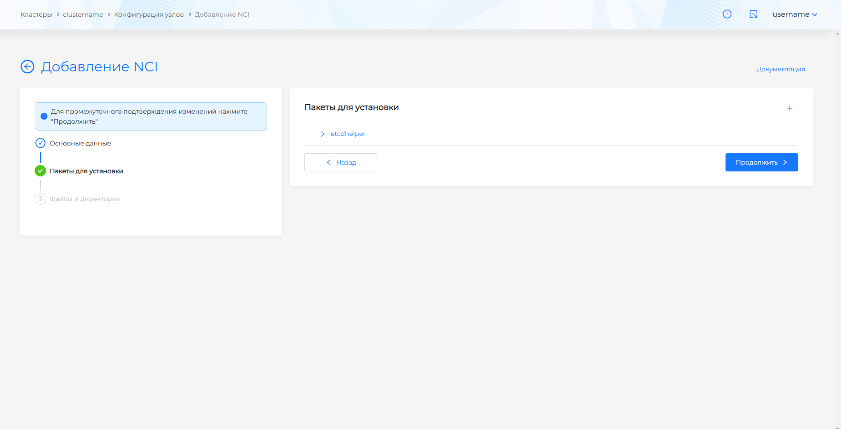Click the back arrow beside Добавление NCI
841x429 pixels.
(27, 67)
